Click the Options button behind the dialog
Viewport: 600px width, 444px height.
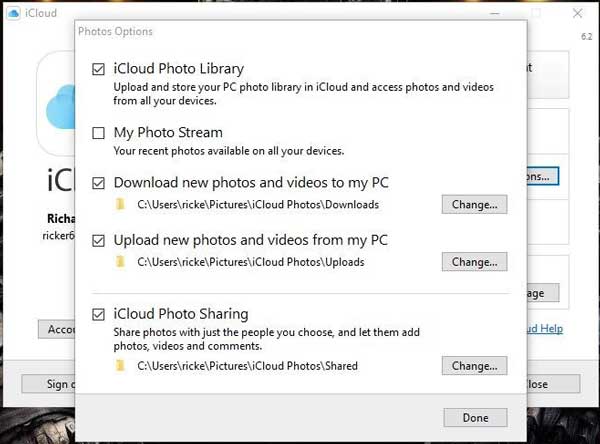tap(543, 176)
